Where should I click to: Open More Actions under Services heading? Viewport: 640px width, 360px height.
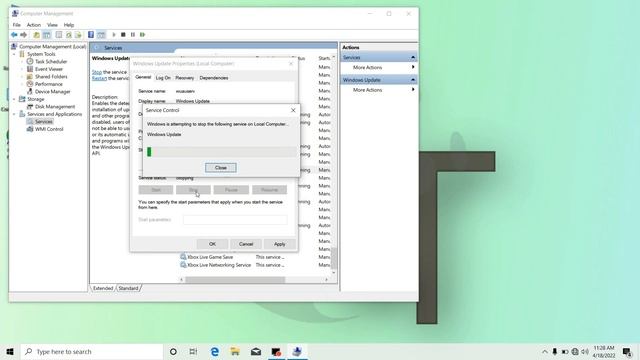pos(367,67)
